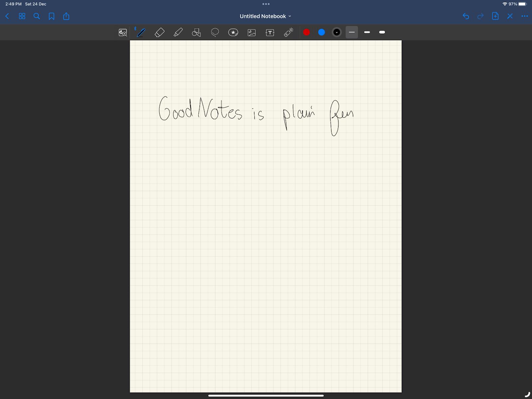Open the share and export menu
Screen dimensions: 532x399
point(66,16)
